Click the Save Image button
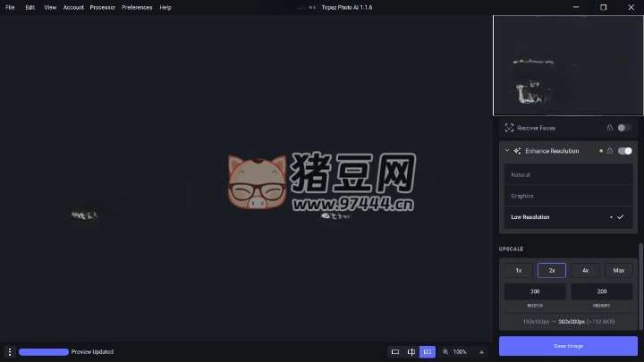Image resolution: width=644 pixels, height=362 pixels. tap(568, 346)
